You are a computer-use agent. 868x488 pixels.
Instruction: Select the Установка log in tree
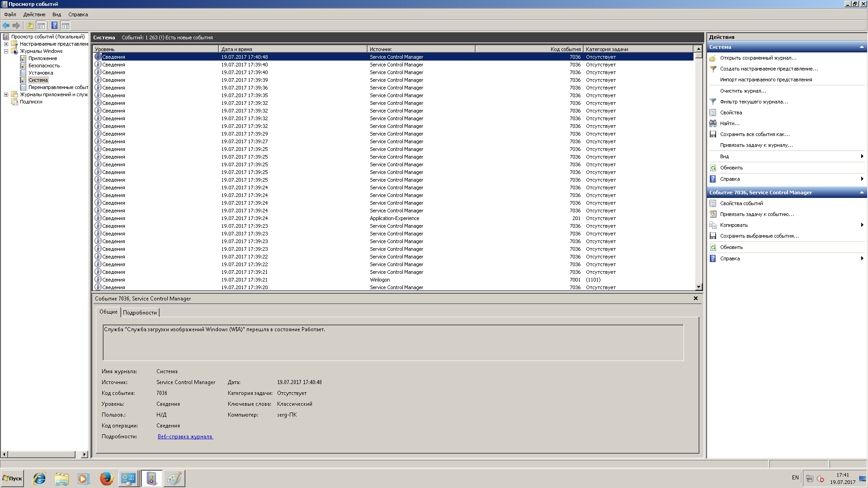pyautogui.click(x=41, y=73)
